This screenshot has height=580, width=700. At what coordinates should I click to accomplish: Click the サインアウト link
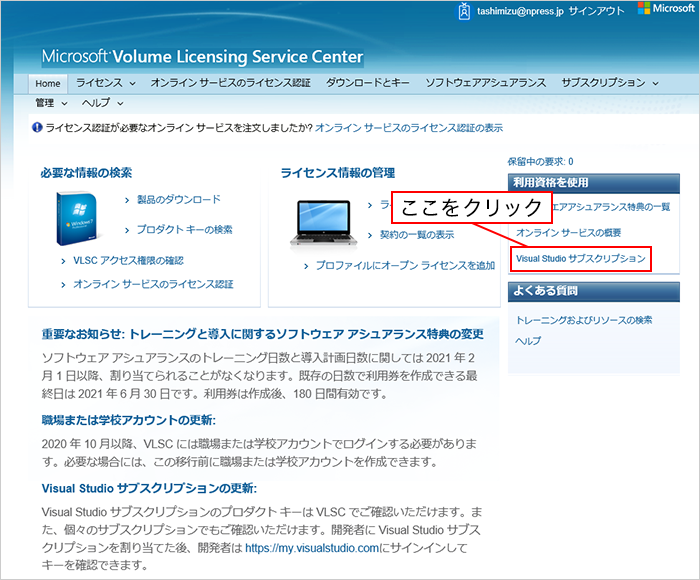click(596, 11)
